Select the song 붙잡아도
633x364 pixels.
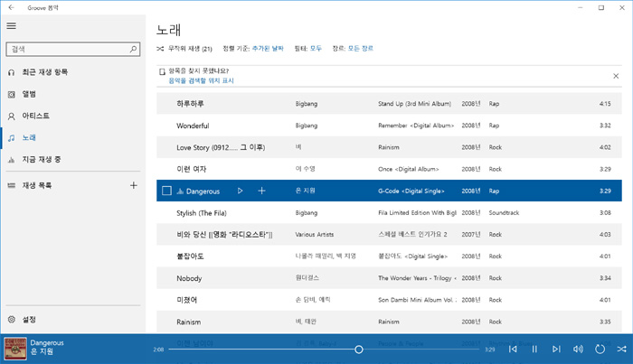(190, 257)
